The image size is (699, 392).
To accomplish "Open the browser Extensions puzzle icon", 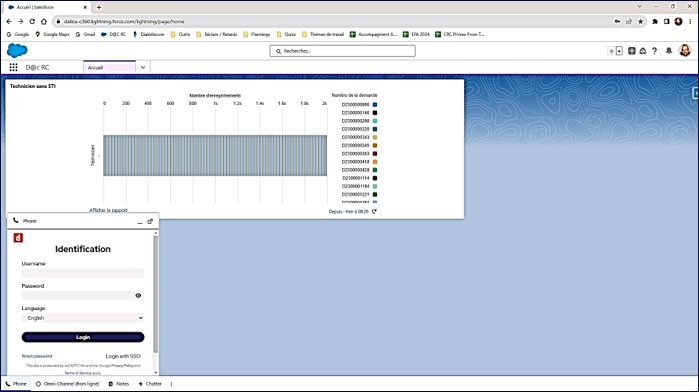I will 655,21.
